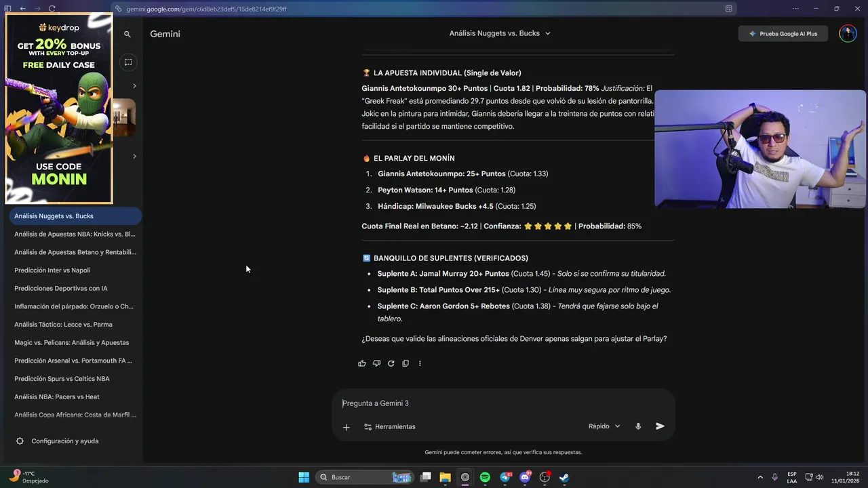Click Prueba Google AI Plus button

pyautogui.click(x=783, y=33)
